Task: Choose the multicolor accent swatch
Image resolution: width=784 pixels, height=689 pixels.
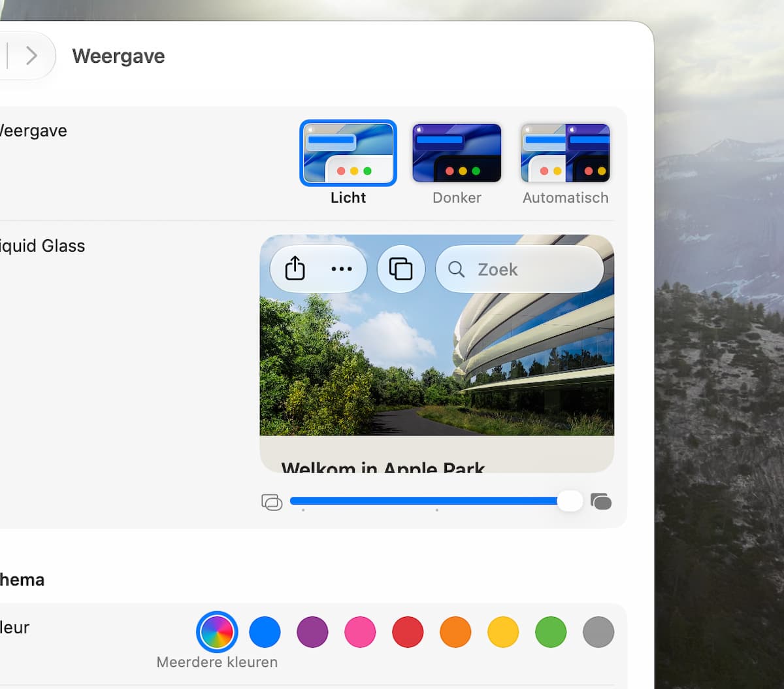Action: pyautogui.click(x=217, y=632)
